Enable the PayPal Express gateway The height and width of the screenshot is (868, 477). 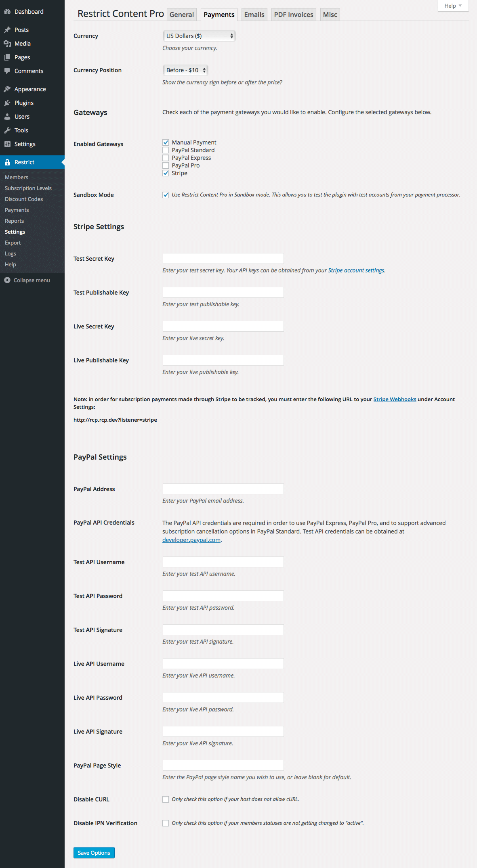(x=166, y=158)
